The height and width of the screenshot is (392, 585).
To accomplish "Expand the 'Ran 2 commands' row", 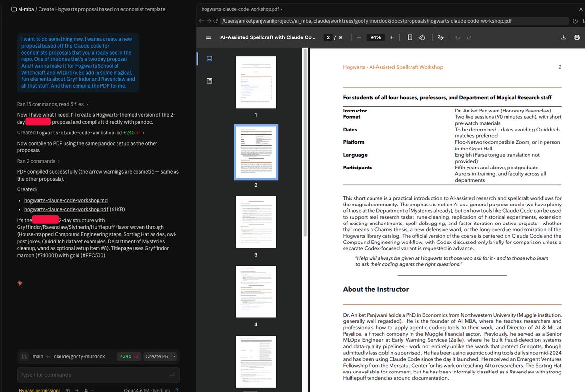I will coord(39,161).
